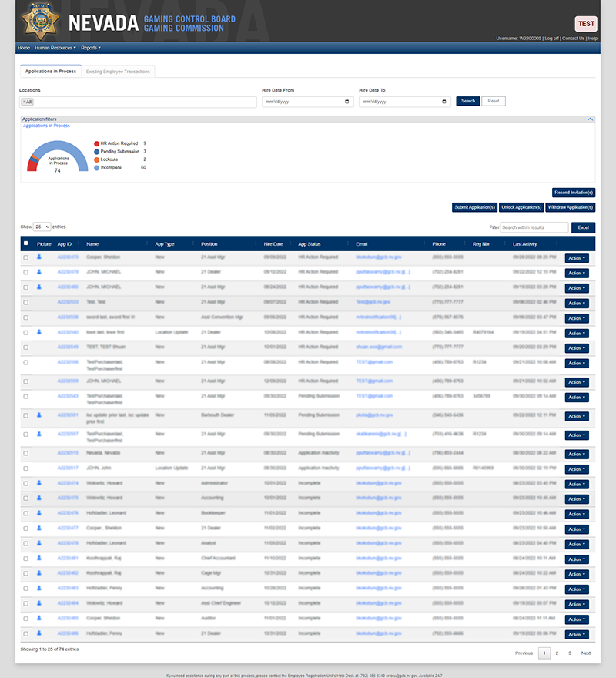Open picture icon for application A2232480

point(39,287)
